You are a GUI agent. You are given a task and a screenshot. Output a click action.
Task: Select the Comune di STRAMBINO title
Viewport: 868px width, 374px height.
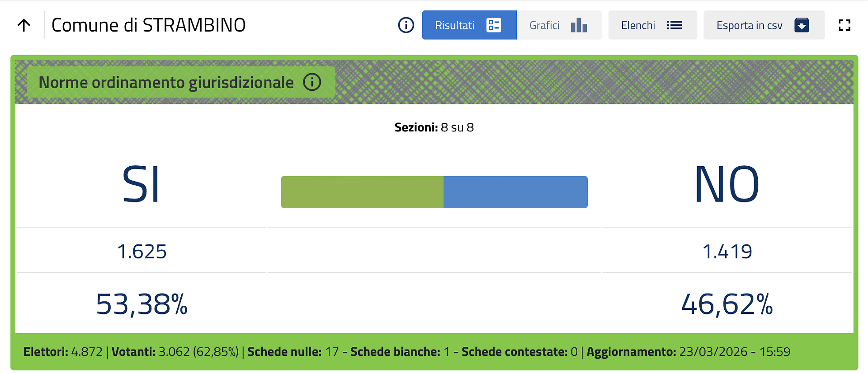click(149, 25)
